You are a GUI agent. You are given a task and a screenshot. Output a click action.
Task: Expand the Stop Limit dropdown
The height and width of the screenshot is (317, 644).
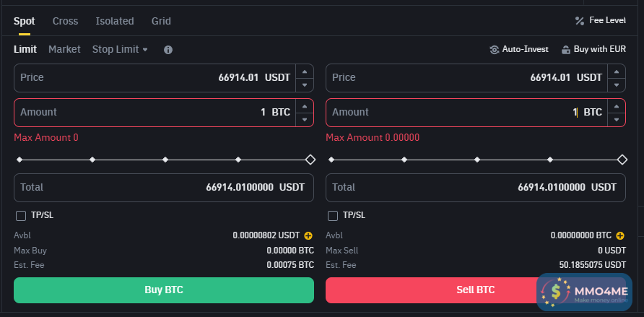click(x=120, y=50)
